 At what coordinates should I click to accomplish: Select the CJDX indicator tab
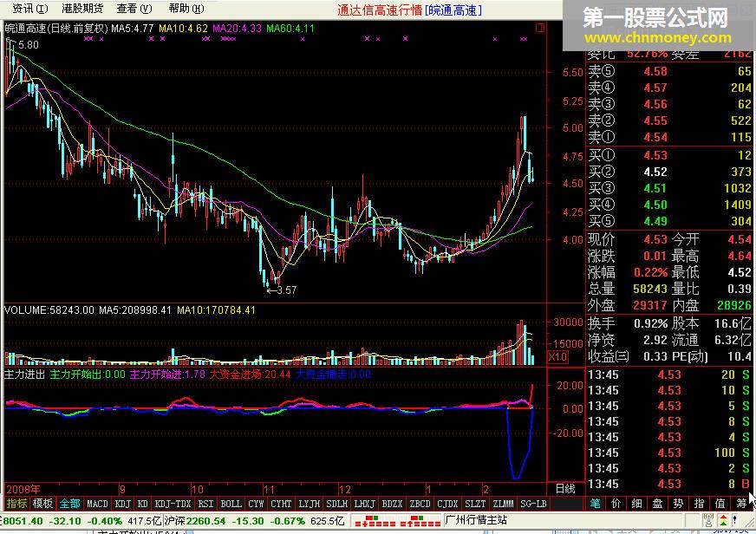tap(447, 504)
